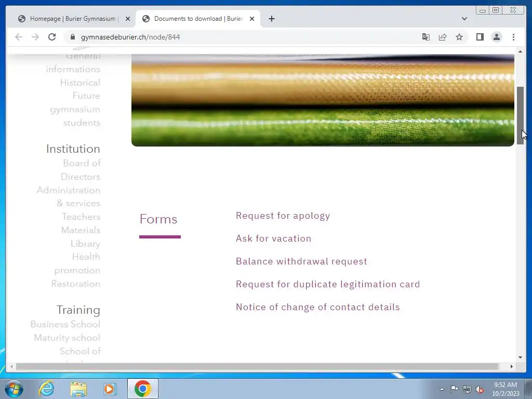This screenshot has height=399, width=532.
Task: Open the network tray icon
Action: (467, 389)
